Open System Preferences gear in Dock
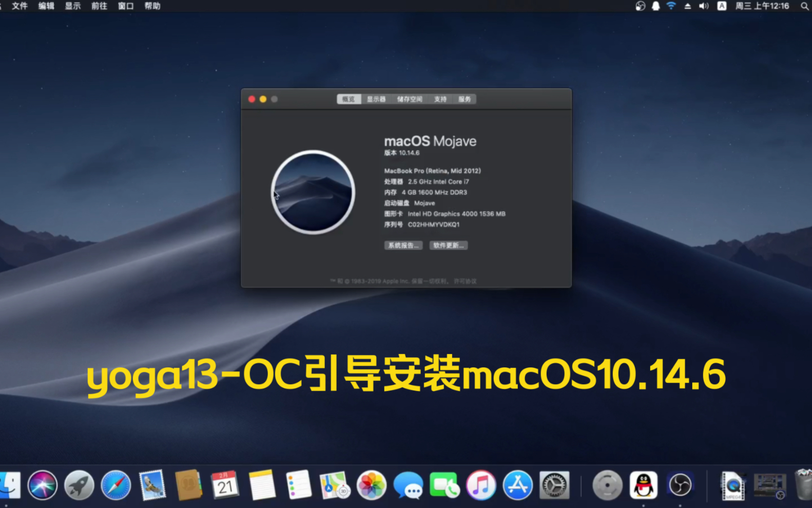Image resolution: width=812 pixels, height=508 pixels. click(554, 485)
